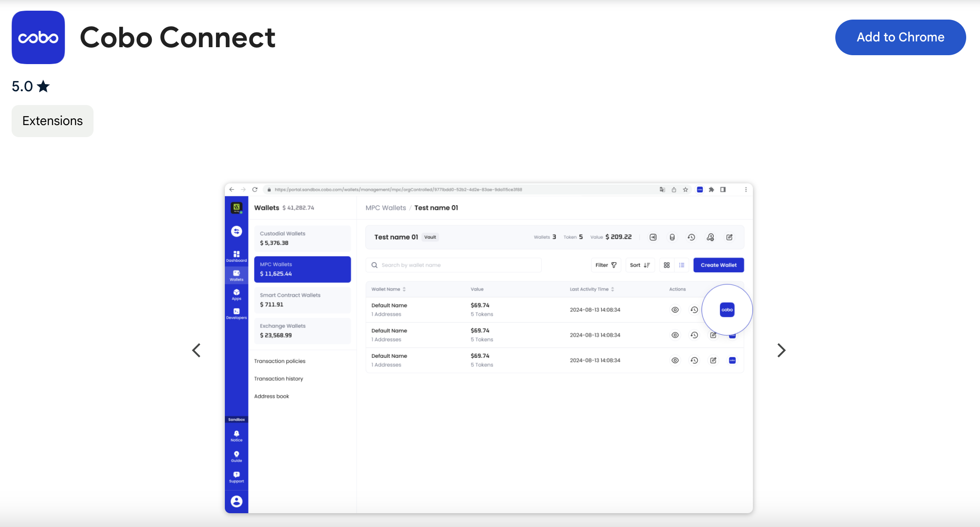
Task: Open Notice in the blue sidebar
Action: (236, 436)
